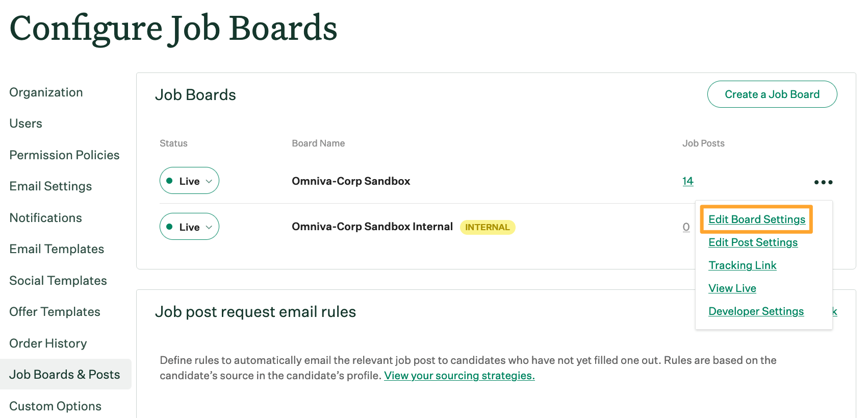
Task: Open the Users sidebar section
Action: (x=26, y=124)
